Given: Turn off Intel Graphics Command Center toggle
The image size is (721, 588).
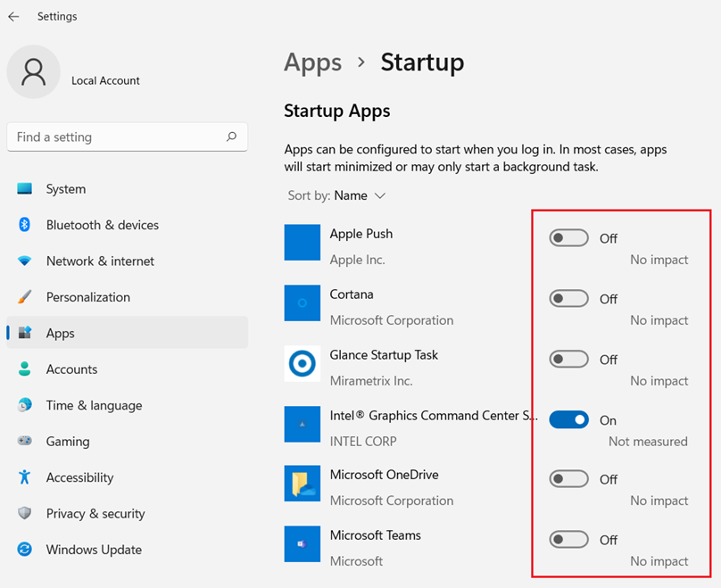Looking at the screenshot, I should pyautogui.click(x=568, y=419).
